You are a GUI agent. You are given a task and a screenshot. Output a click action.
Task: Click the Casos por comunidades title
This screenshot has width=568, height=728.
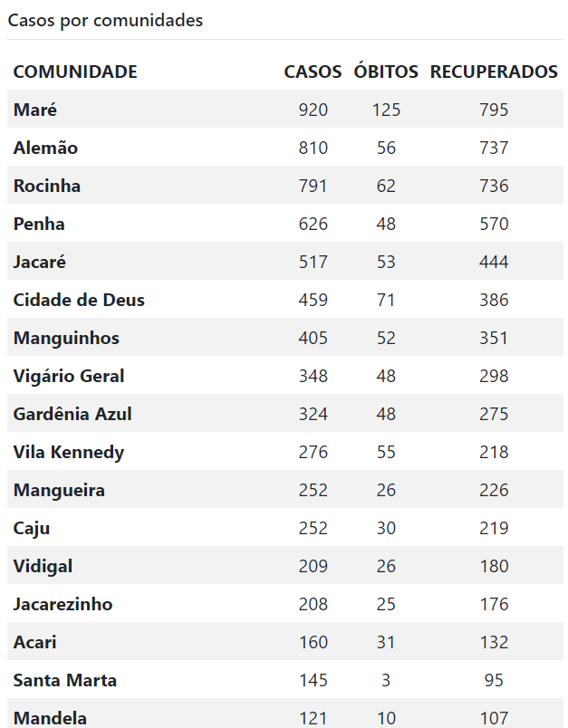105,21
